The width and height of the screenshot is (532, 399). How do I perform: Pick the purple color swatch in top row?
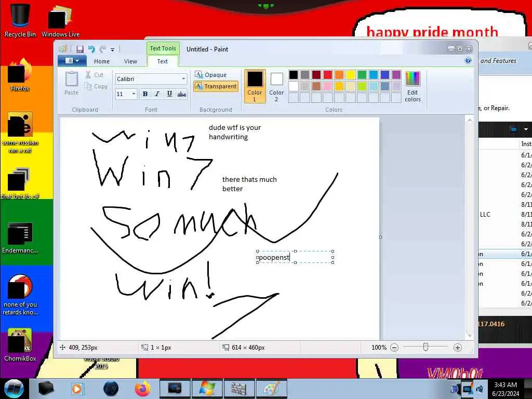396,75
